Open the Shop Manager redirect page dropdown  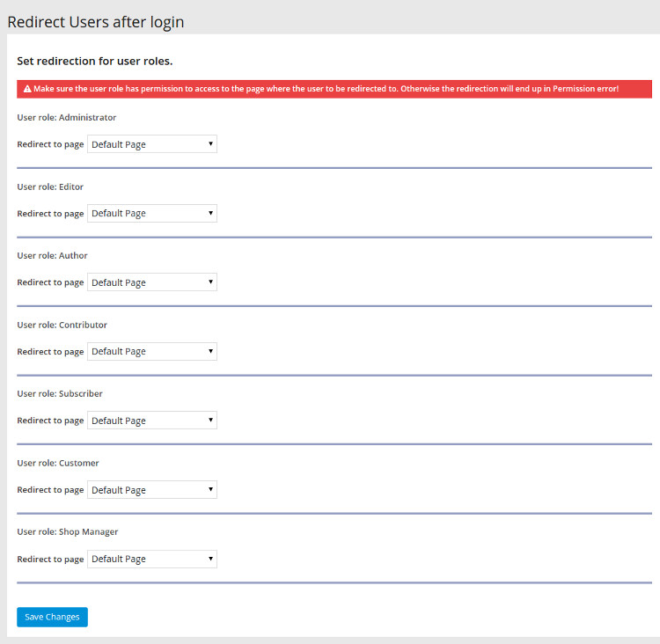coord(152,559)
